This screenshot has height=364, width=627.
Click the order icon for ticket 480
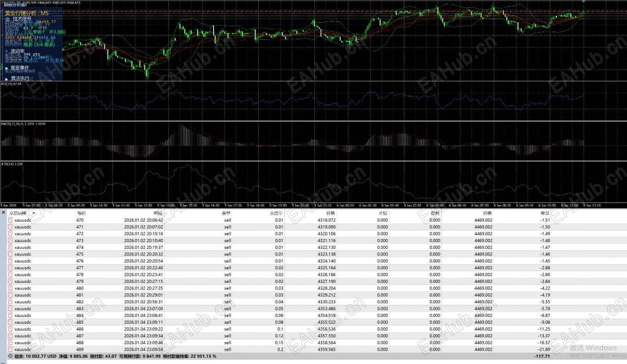pos(10,288)
